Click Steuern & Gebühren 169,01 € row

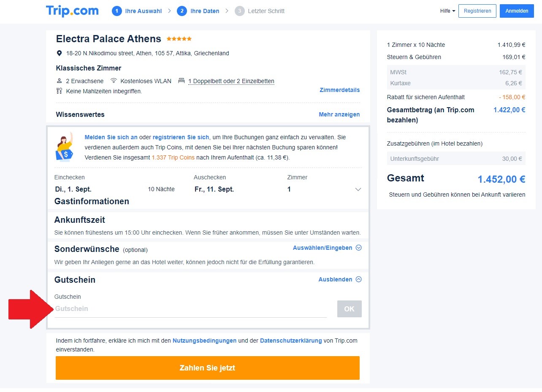456,57
